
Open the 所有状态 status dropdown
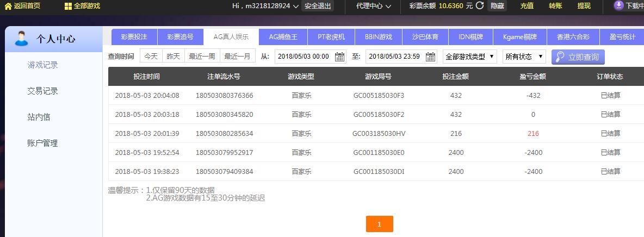point(524,57)
